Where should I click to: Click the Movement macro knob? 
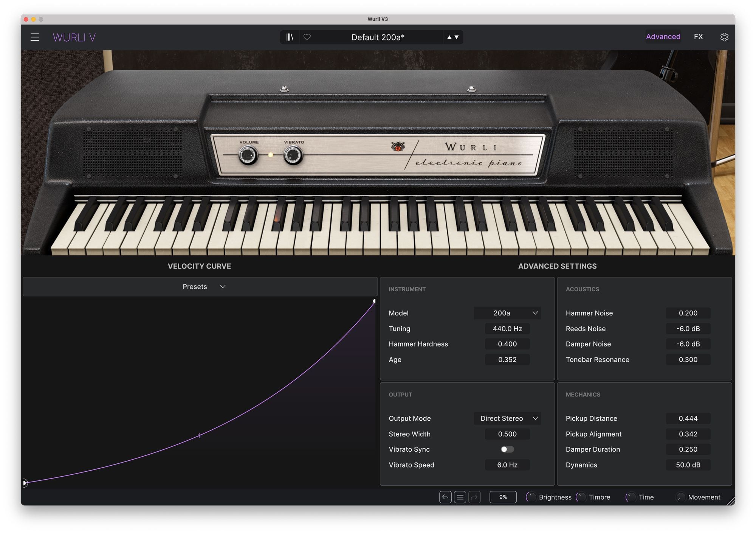680,497
